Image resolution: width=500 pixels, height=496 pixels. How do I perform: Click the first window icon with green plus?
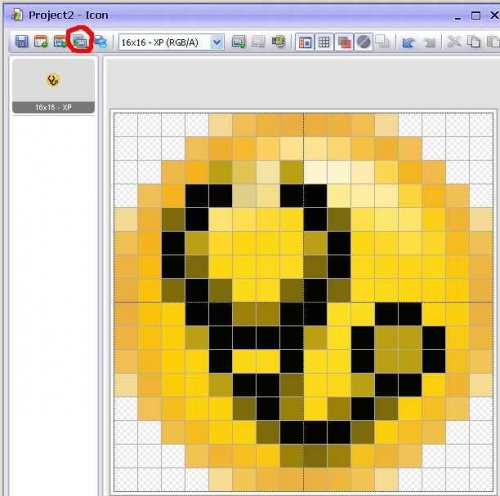[x=41, y=42]
